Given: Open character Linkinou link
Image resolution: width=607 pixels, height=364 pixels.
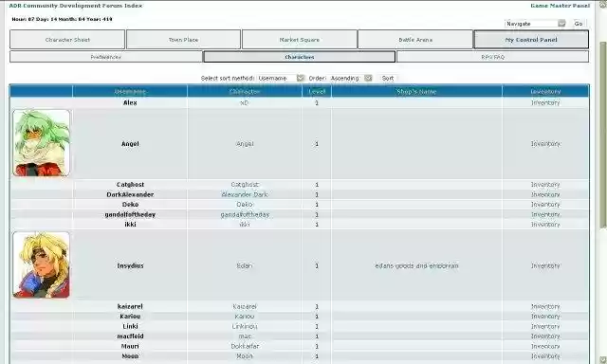Looking at the screenshot, I should (x=245, y=326).
